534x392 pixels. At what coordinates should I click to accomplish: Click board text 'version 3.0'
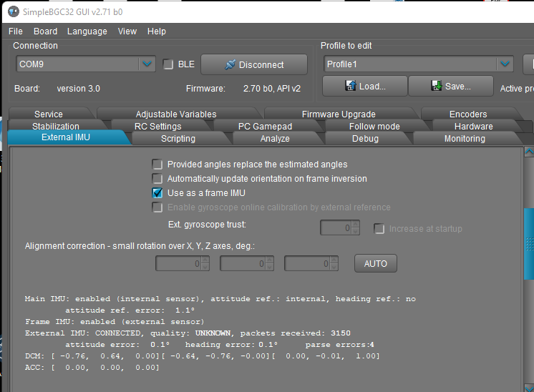78,89
